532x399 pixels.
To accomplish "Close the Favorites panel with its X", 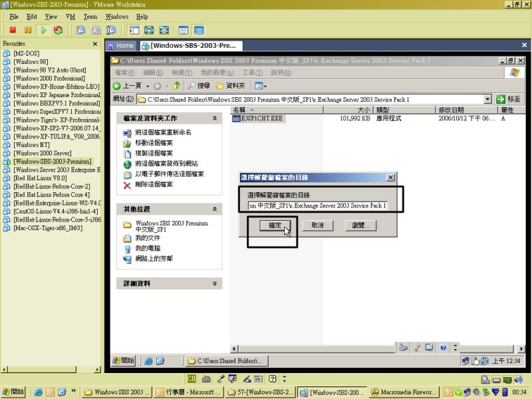I will [x=95, y=44].
